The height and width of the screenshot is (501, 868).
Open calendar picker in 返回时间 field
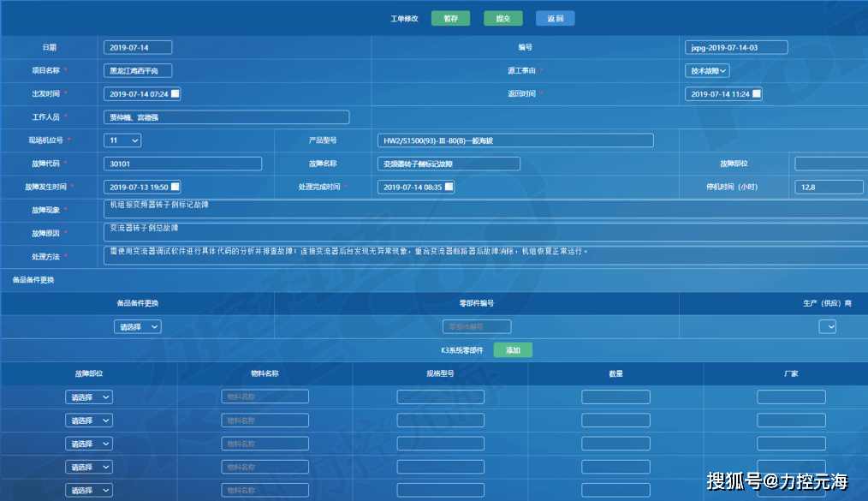click(757, 93)
